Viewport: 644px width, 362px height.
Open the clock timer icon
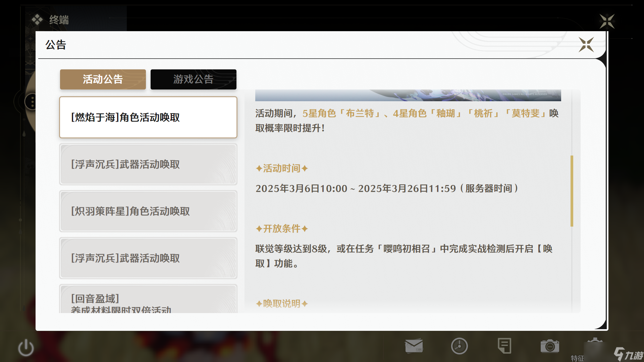coord(459,346)
